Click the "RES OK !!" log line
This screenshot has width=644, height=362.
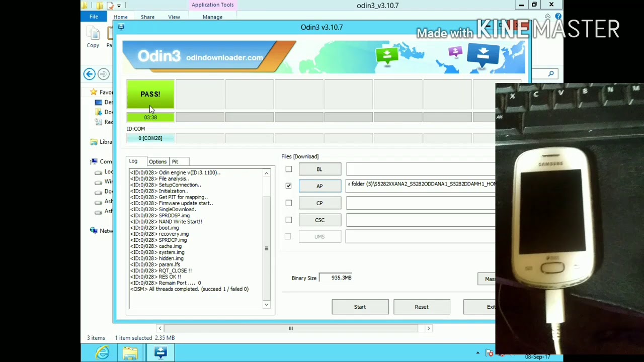155,277
